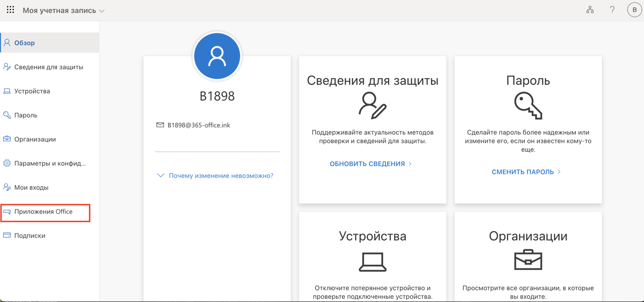Click СМЕНИТЬ ПАРОЛЬ link
The width and height of the screenshot is (644, 302).
[x=523, y=172]
